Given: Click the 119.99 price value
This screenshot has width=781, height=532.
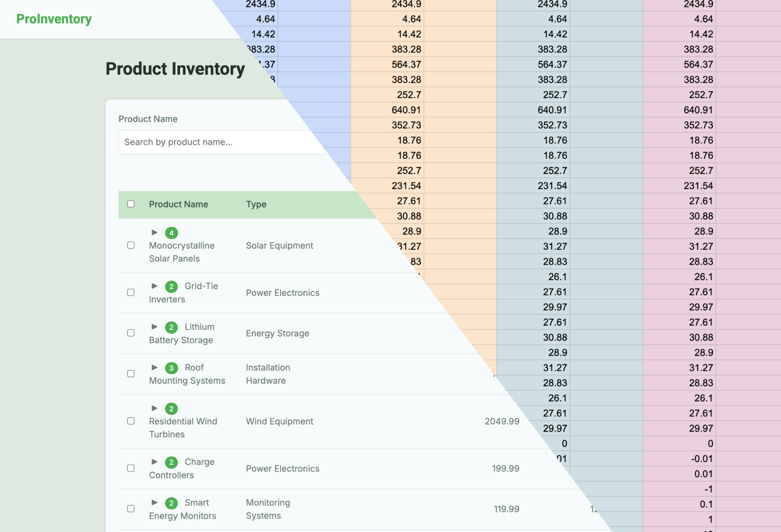Looking at the screenshot, I should coord(506,509).
